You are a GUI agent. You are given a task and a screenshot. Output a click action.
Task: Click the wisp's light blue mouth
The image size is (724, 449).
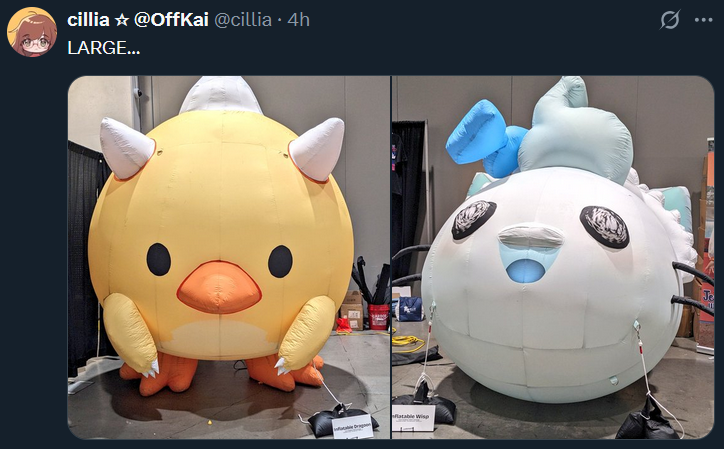click(526, 270)
